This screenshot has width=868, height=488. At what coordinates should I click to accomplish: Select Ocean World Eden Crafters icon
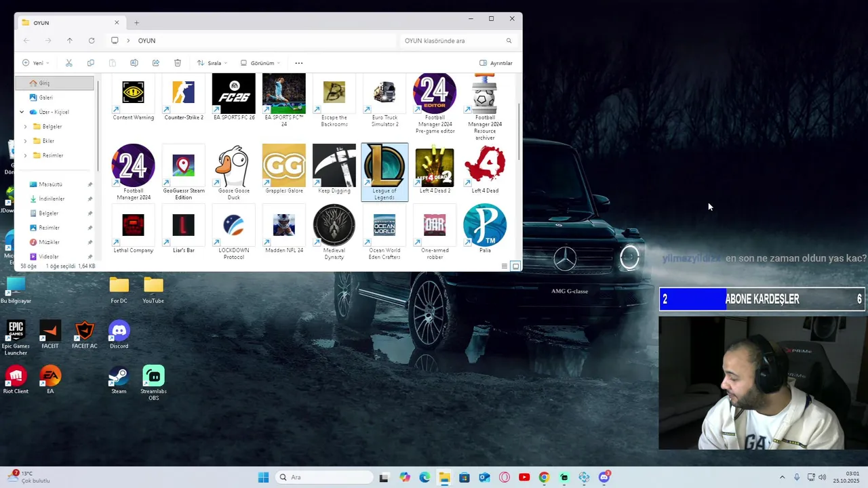pyautogui.click(x=384, y=233)
